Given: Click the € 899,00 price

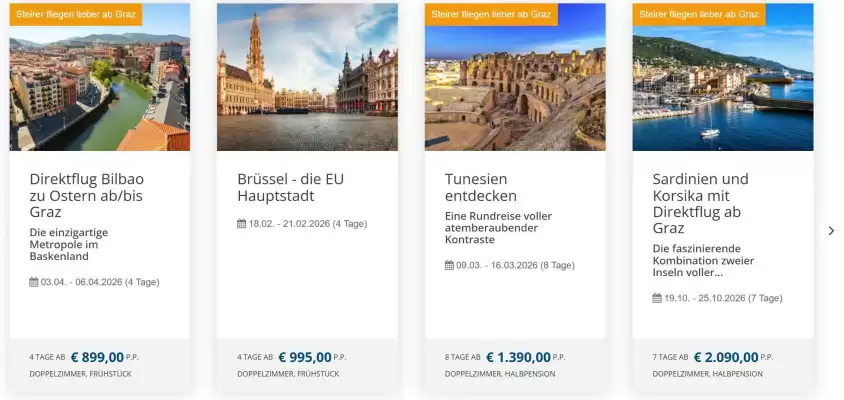Looking at the screenshot, I should (97, 357).
